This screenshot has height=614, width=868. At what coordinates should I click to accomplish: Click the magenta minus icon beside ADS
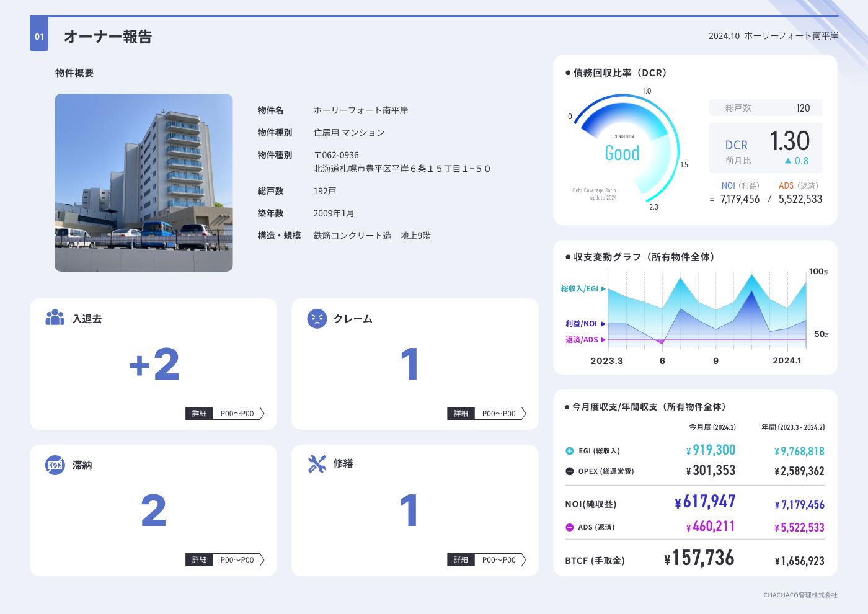569,527
